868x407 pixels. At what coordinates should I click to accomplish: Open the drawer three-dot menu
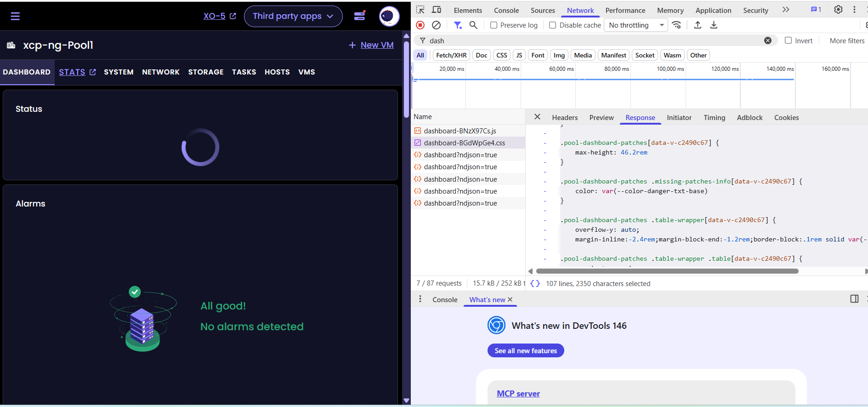point(420,299)
